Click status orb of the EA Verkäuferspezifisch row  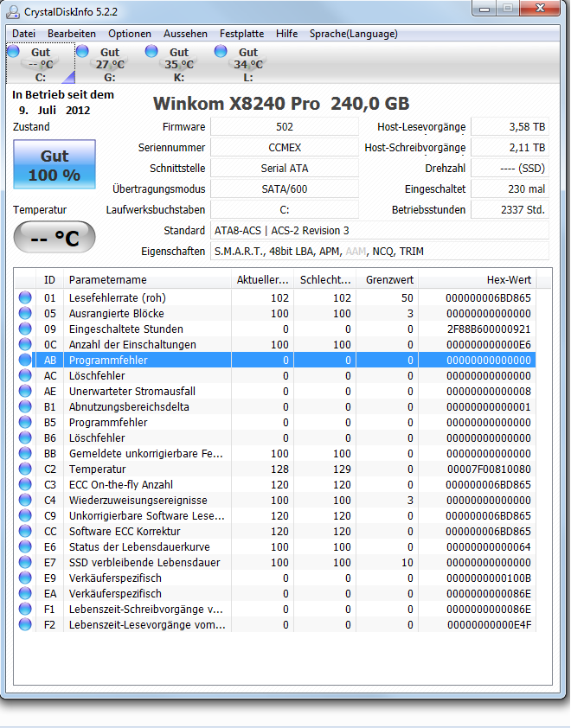25,593
